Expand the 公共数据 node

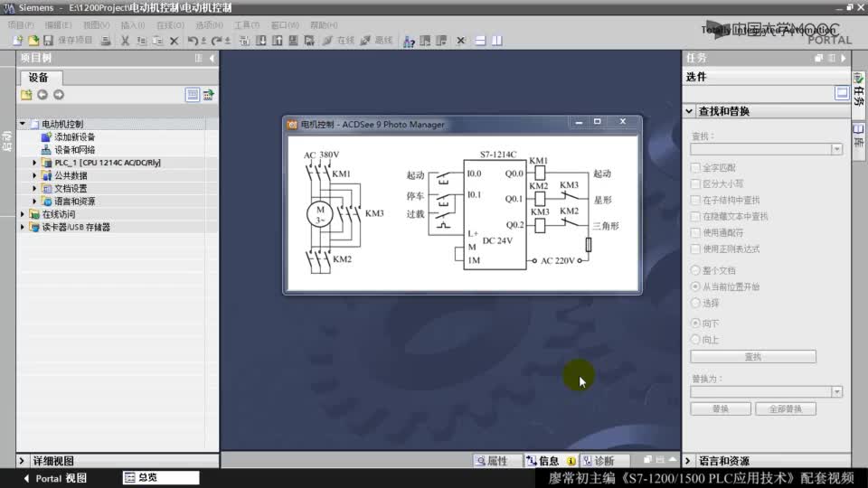(34, 175)
